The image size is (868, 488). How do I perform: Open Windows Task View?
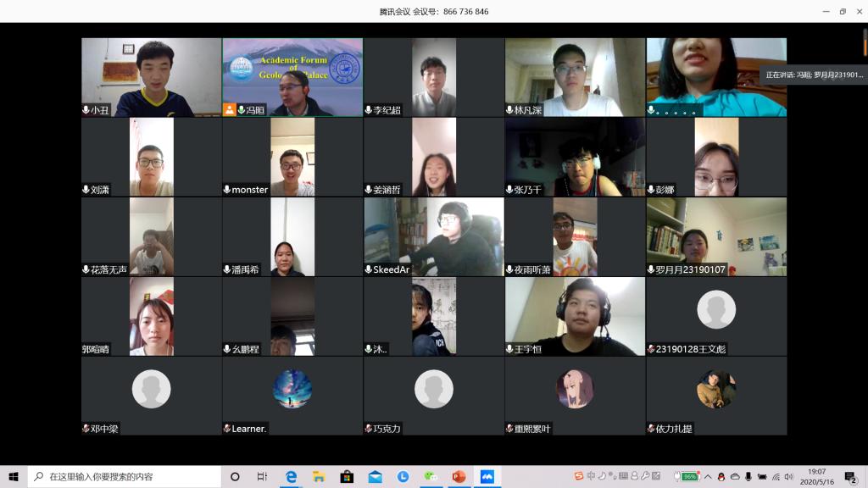(x=263, y=476)
